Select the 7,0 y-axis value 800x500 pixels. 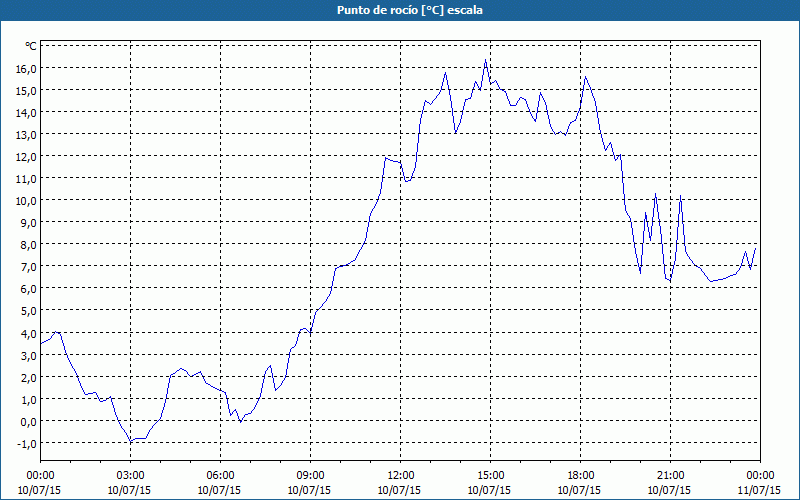[29, 266]
